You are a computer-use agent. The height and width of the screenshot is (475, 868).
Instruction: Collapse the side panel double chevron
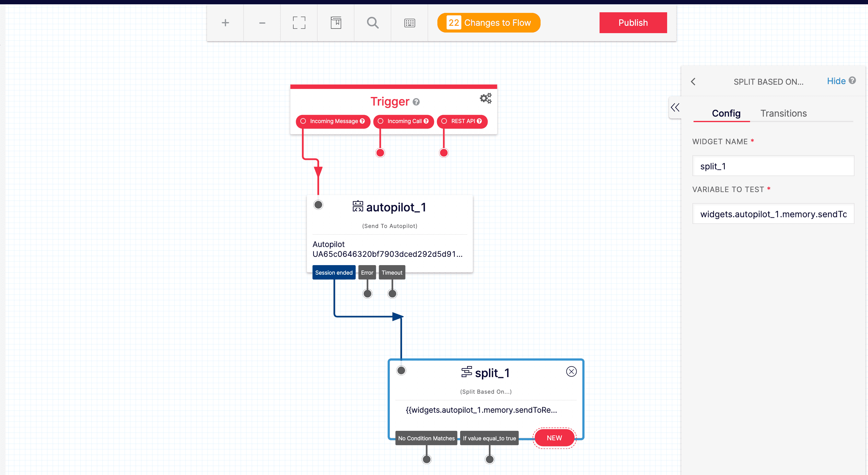click(675, 108)
